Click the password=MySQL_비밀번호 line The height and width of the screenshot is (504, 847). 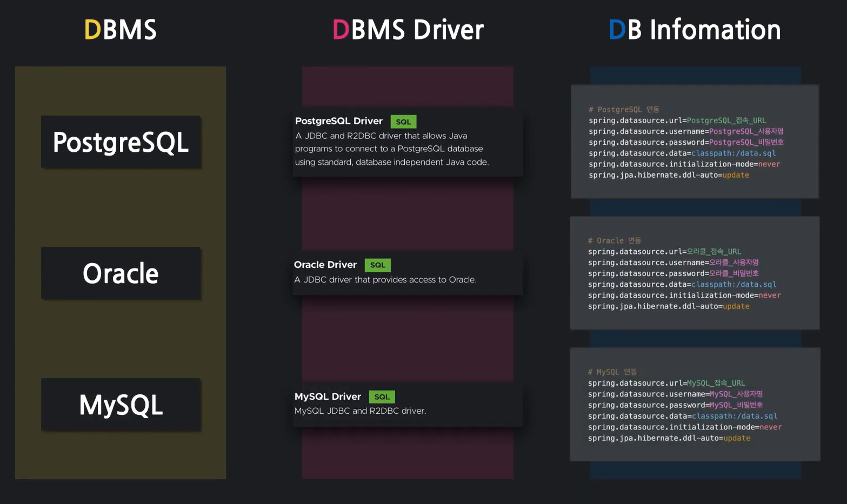point(675,405)
